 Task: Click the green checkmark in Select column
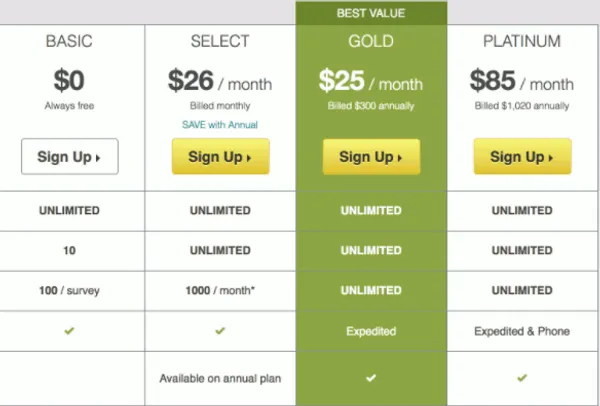[x=220, y=331]
